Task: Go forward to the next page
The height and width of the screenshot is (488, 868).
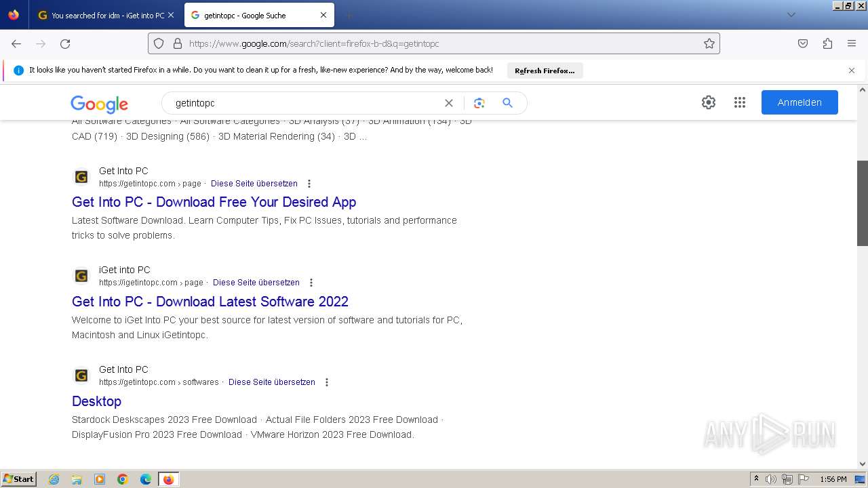Action: point(41,43)
